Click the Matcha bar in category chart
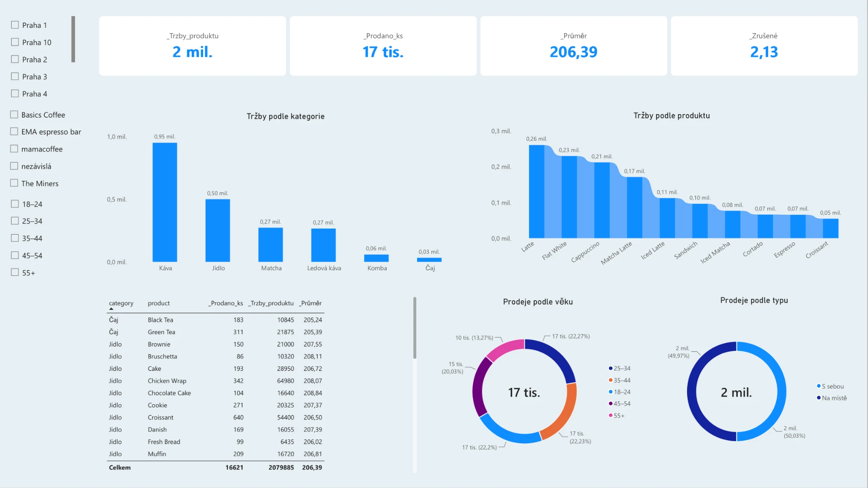Image resolution: width=868 pixels, height=488 pixels. [271, 245]
